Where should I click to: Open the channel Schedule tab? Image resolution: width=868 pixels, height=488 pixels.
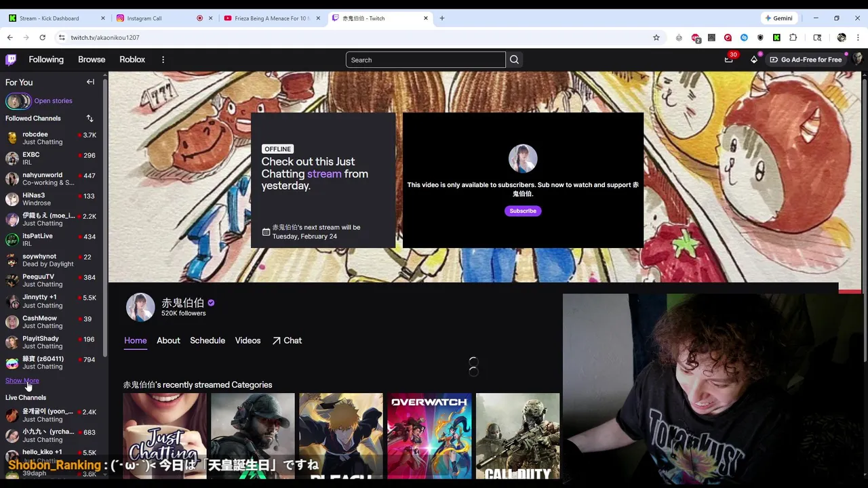point(208,340)
